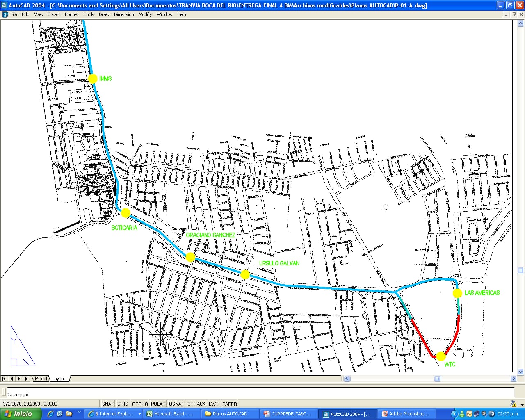The image size is (525, 420).
Task: Click in the Command line field
Action: click(x=261, y=394)
